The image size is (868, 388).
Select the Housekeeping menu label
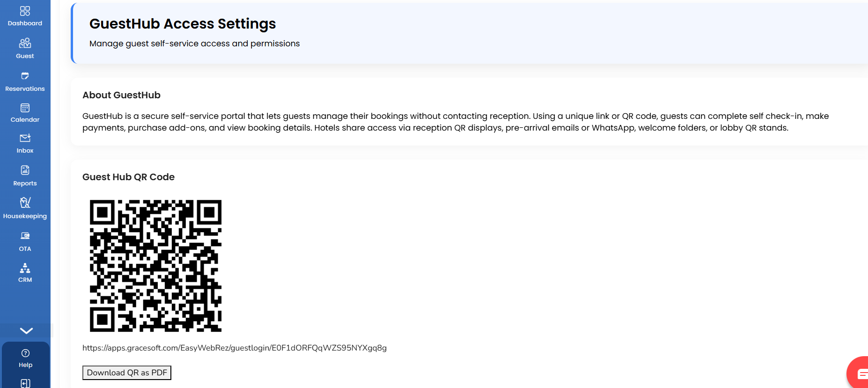[25, 216]
